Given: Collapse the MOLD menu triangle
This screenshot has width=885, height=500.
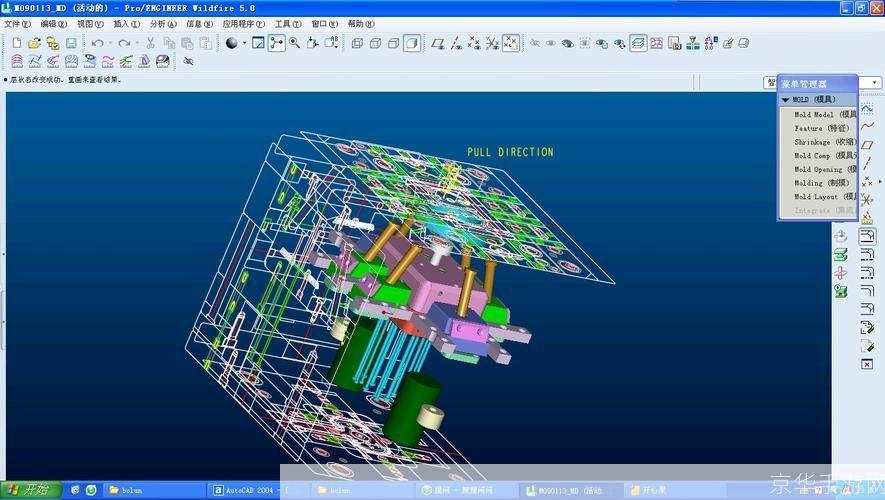Looking at the screenshot, I should tap(786, 100).
